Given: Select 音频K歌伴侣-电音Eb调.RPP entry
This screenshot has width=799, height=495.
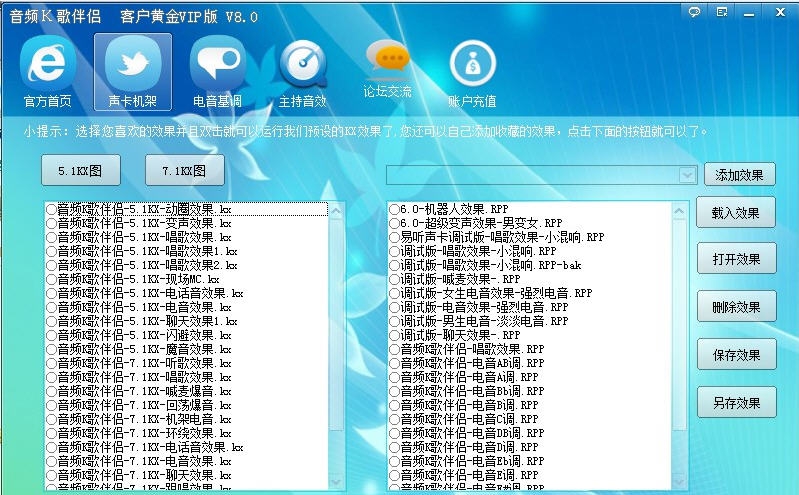Looking at the screenshot, I should point(467,461).
